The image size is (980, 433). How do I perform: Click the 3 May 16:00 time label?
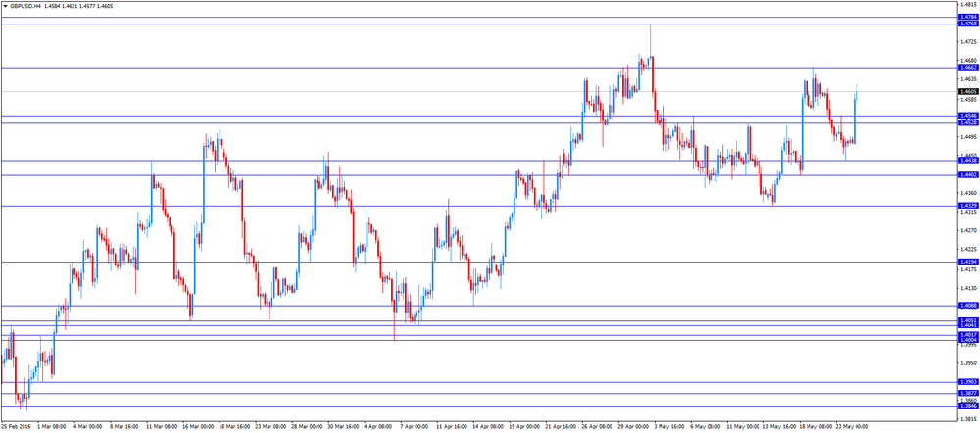click(668, 427)
